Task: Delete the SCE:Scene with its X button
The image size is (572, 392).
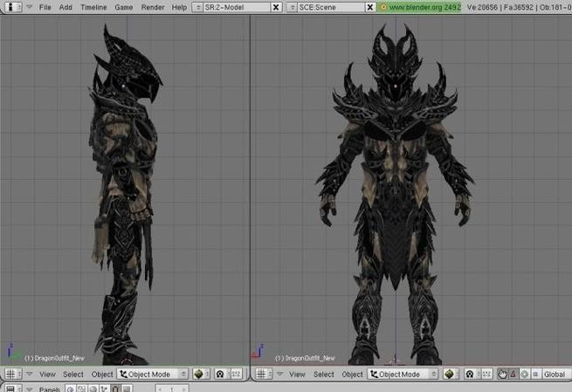Action: tap(370, 7)
